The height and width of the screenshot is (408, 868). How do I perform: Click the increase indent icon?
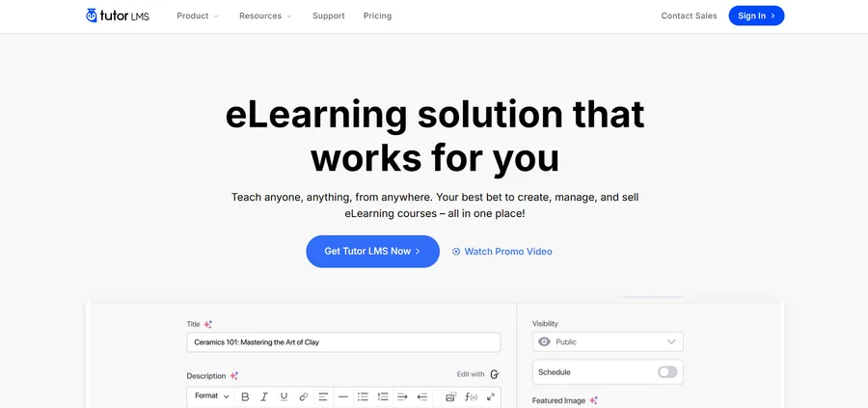point(402,397)
